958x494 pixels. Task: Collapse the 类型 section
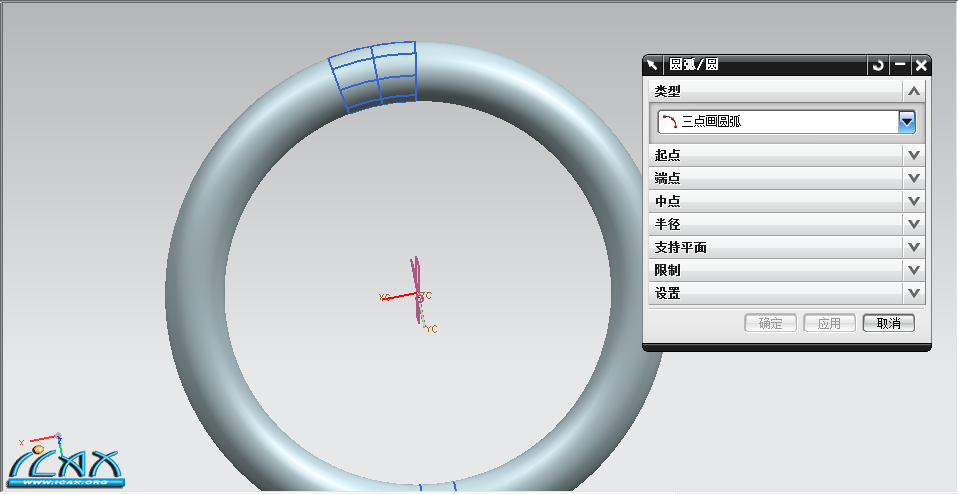click(913, 91)
